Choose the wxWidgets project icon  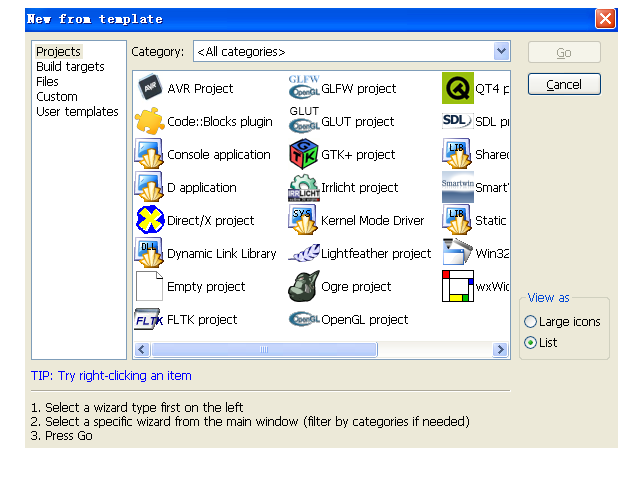(458, 286)
